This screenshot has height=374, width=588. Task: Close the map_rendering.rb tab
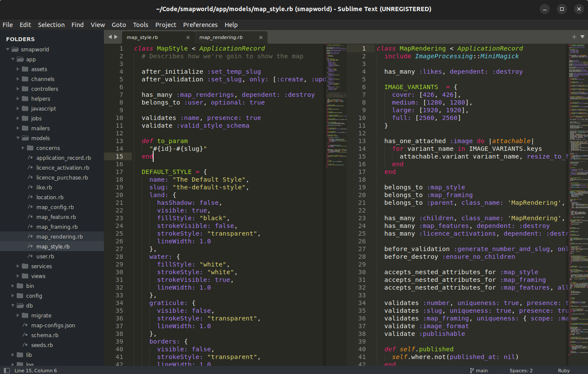pyautogui.click(x=261, y=38)
